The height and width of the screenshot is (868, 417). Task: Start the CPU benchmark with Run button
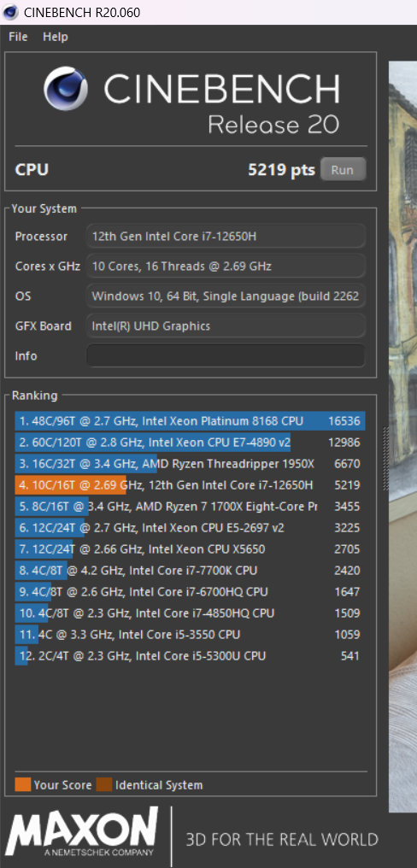click(x=343, y=169)
